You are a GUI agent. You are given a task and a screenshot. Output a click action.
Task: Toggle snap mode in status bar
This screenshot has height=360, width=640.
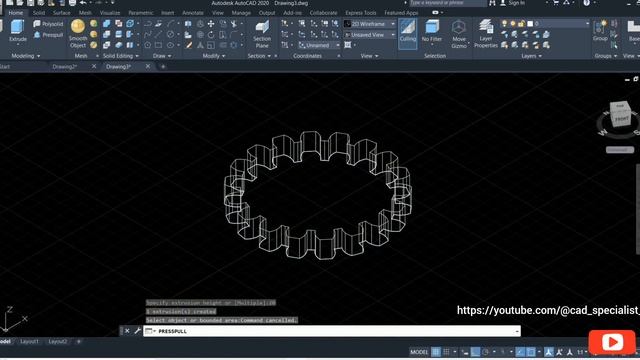point(447,351)
